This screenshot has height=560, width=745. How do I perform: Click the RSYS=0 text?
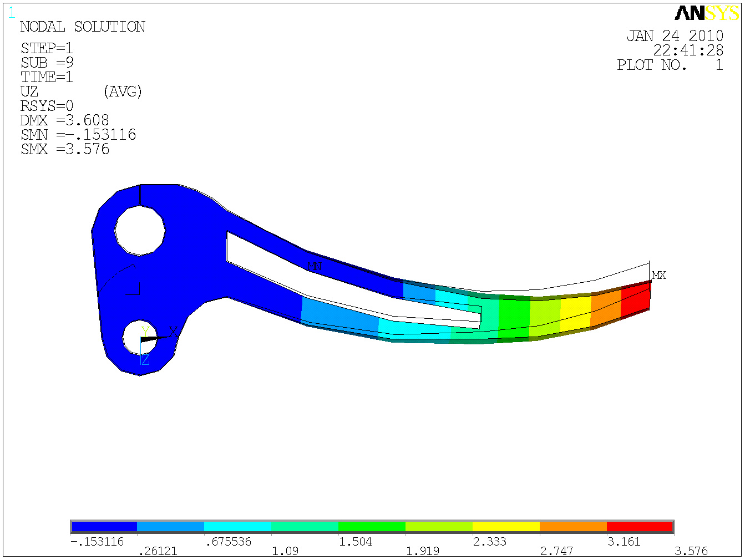[x=47, y=105]
